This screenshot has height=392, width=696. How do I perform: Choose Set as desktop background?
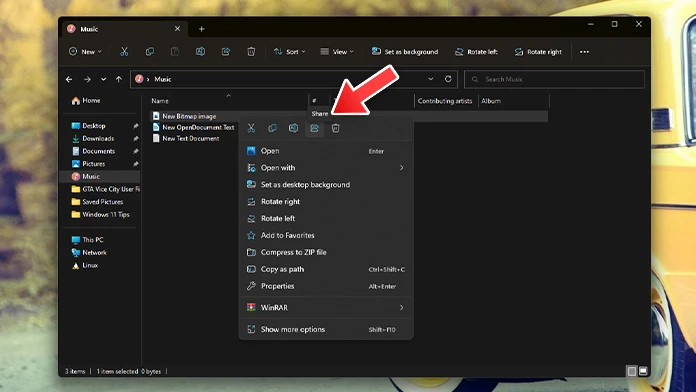326,185
